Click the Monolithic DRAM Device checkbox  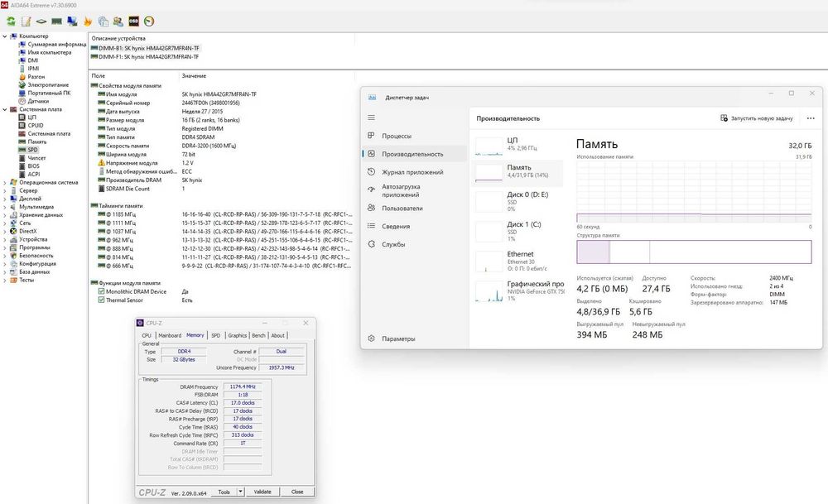click(x=101, y=291)
